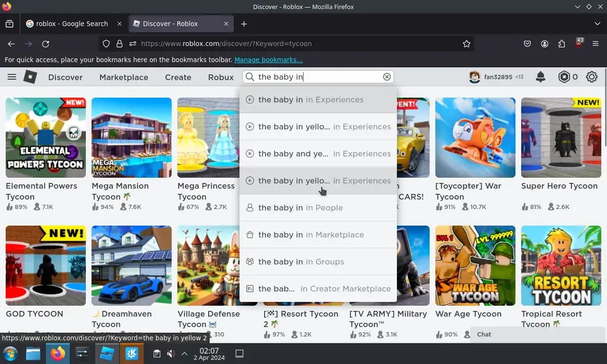Open the Roblox settings gear
The width and height of the screenshot is (607, 364).
[x=591, y=77]
